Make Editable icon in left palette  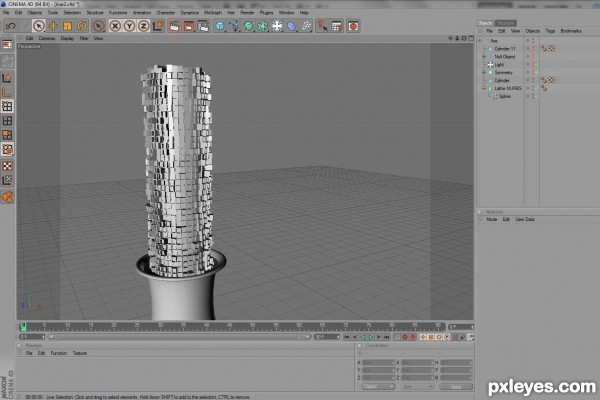(x=7, y=60)
